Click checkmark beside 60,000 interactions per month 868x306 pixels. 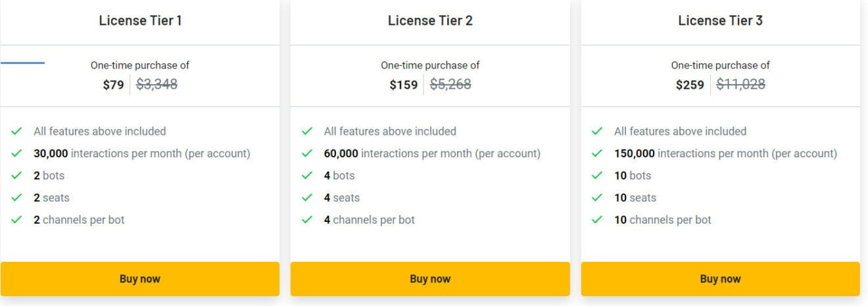click(x=307, y=154)
